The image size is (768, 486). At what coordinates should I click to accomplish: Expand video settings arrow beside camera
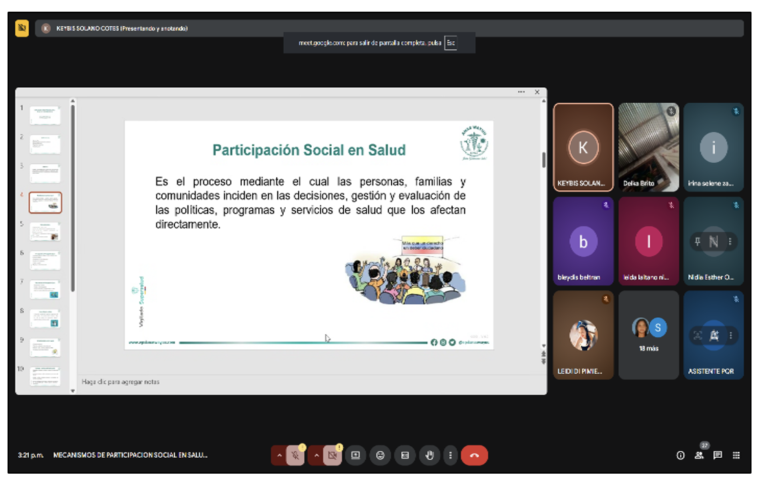[316, 455]
